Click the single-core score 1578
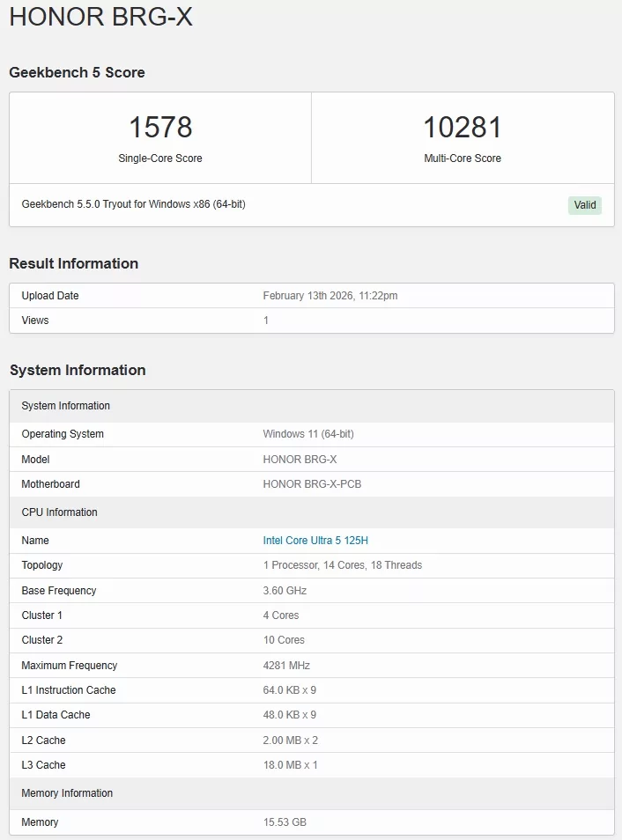This screenshot has width=622, height=840. pos(160,128)
